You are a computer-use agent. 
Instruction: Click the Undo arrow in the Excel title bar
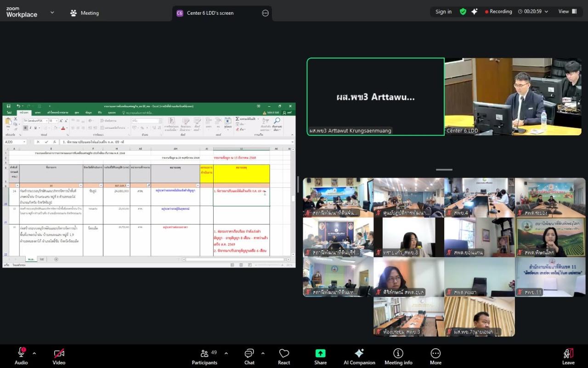click(x=18, y=106)
